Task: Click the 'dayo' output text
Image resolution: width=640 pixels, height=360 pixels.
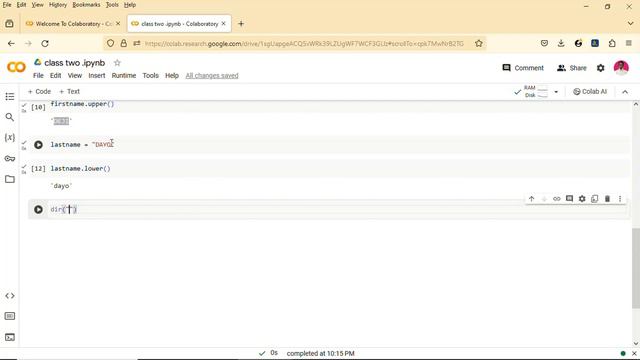Action: click(x=61, y=186)
